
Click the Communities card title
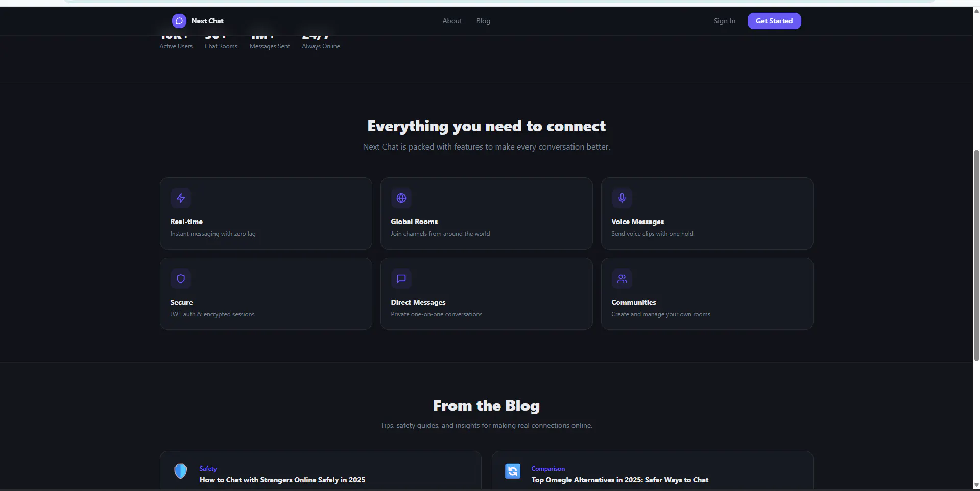click(x=634, y=302)
